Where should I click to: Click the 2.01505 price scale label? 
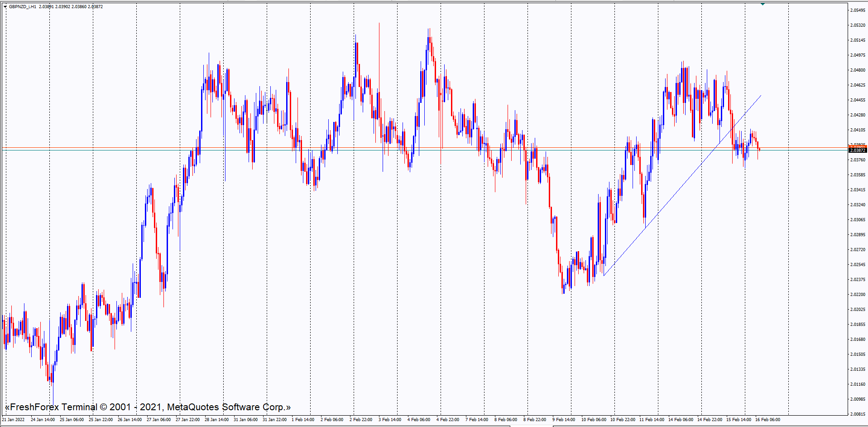(858, 354)
